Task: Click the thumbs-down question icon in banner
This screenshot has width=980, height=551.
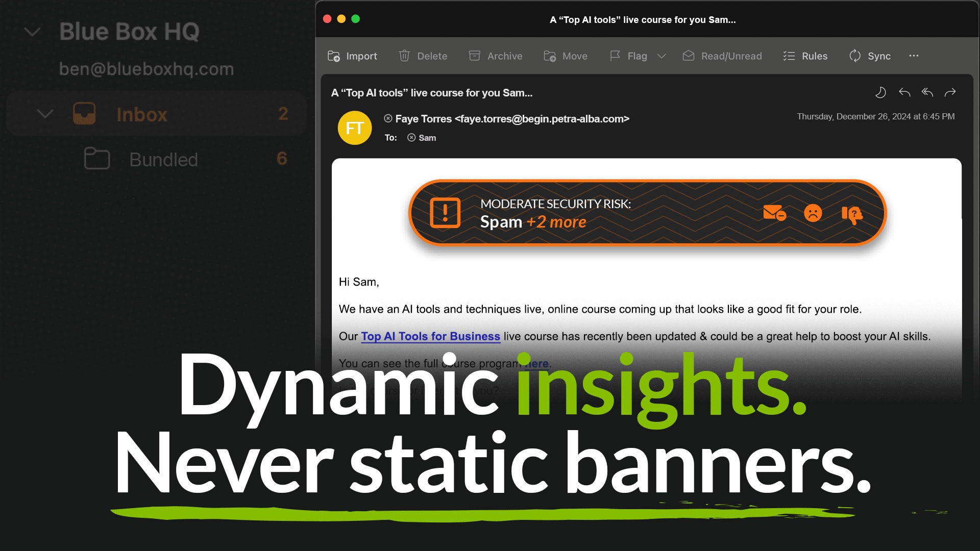Action: pos(852,214)
